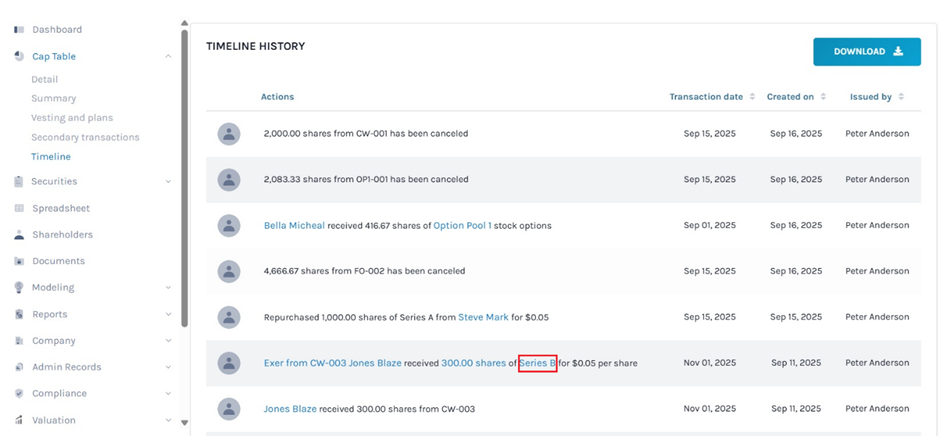Image resolution: width=940 pixels, height=436 pixels.
Task: Click the Dashboard icon in sidebar
Action: [19, 30]
